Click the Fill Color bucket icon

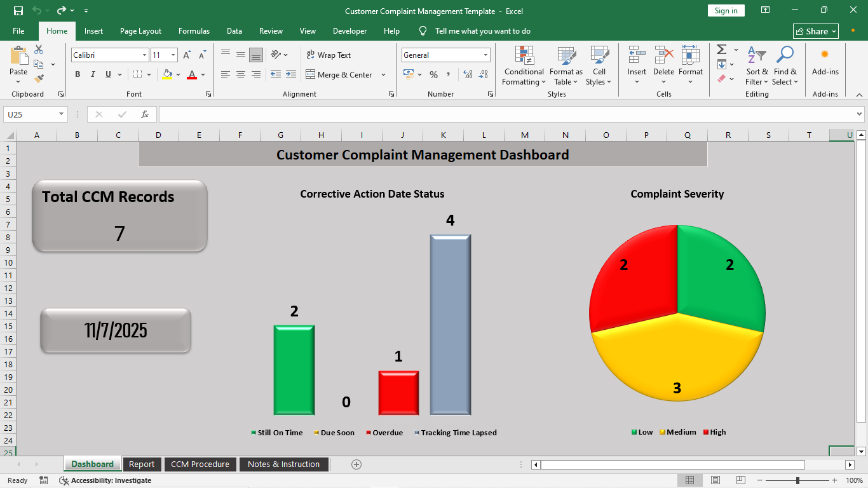pyautogui.click(x=167, y=74)
